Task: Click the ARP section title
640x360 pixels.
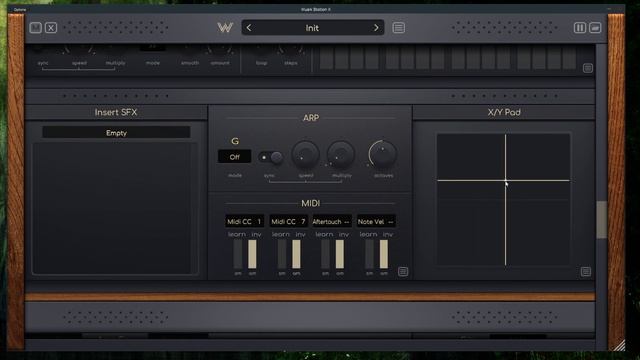Action: click(311, 118)
